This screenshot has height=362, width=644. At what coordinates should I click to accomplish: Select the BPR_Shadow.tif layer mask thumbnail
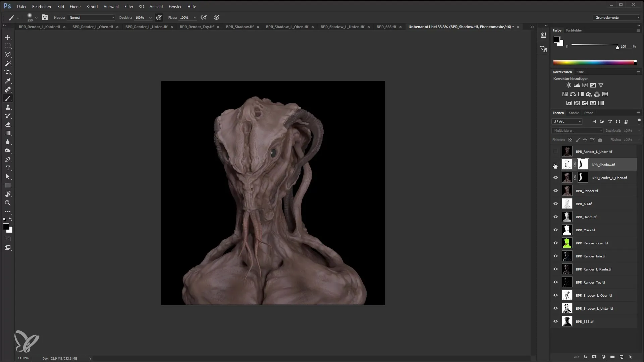(583, 165)
